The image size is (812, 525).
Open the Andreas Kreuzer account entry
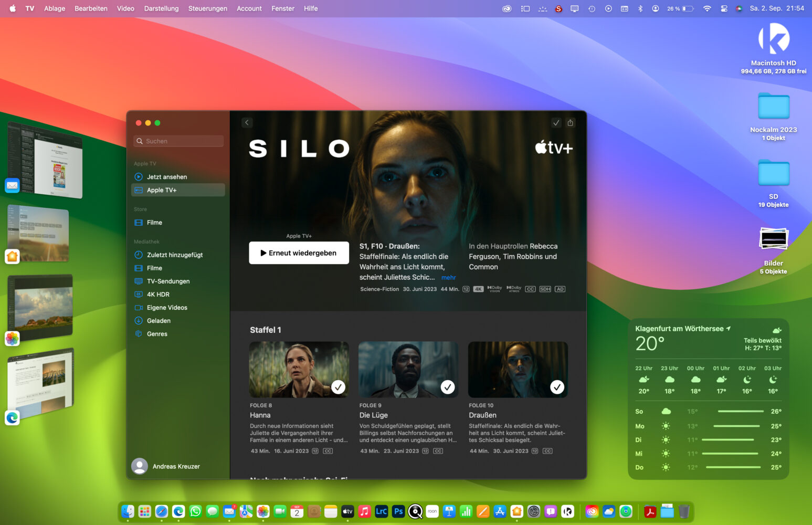[x=166, y=466]
